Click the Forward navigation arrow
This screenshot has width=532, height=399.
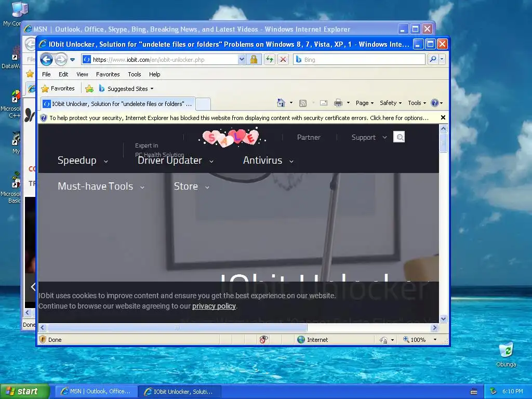pyautogui.click(x=61, y=59)
